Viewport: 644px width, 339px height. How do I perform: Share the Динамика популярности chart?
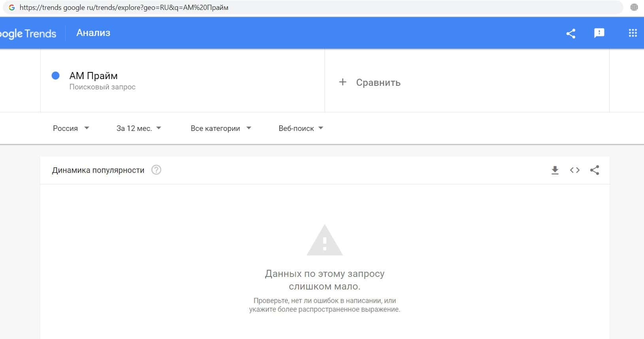click(595, 170)
